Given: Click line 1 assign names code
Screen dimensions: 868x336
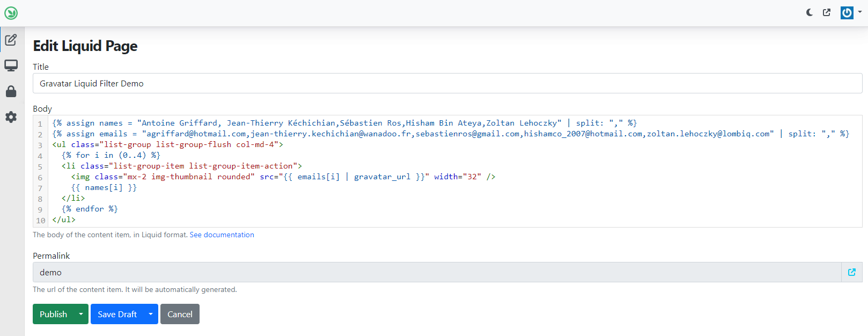Looking at the screenshot, I should click(x=344, y=123).
